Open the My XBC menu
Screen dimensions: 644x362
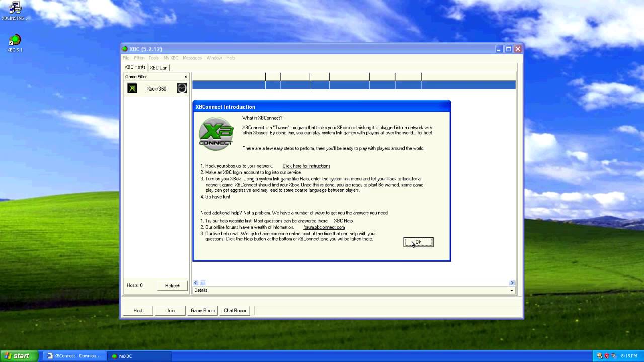click(171, 58)
